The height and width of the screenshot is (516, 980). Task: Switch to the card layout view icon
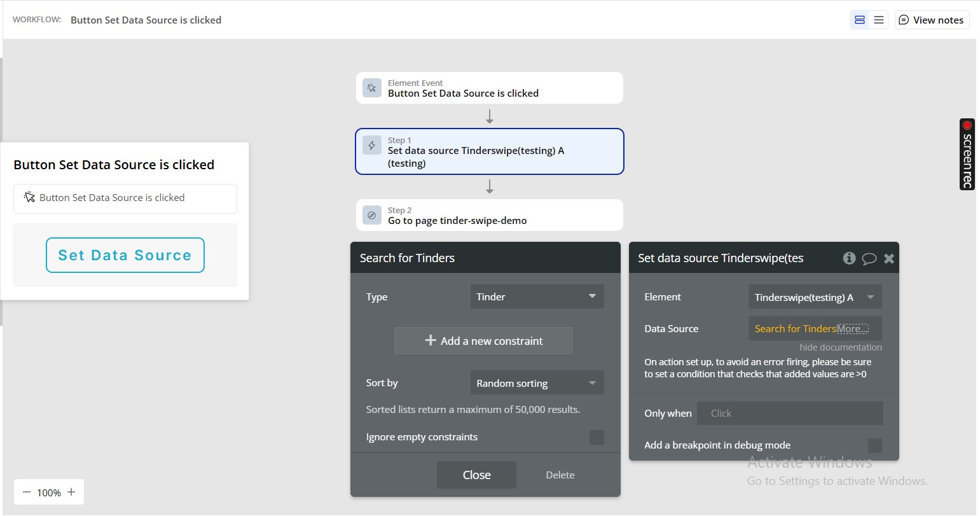(860, 20)
